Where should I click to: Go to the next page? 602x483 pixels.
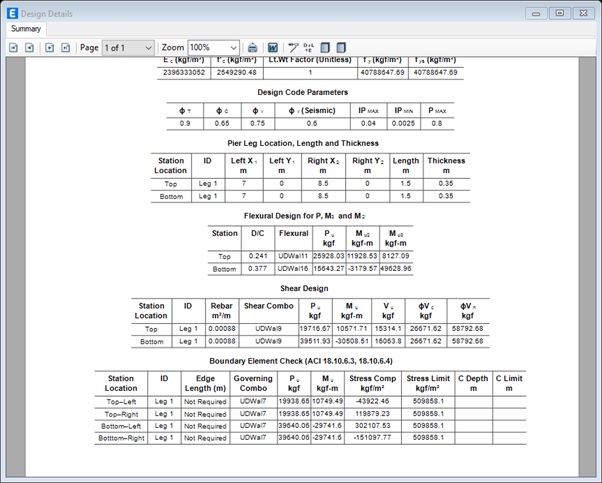point(48,48)
